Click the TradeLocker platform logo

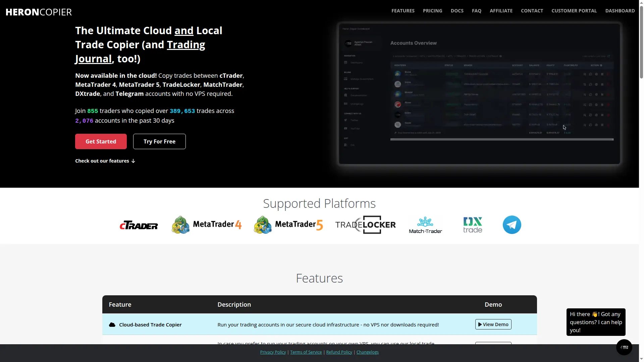pyautogui.click(x=366, y=225)
